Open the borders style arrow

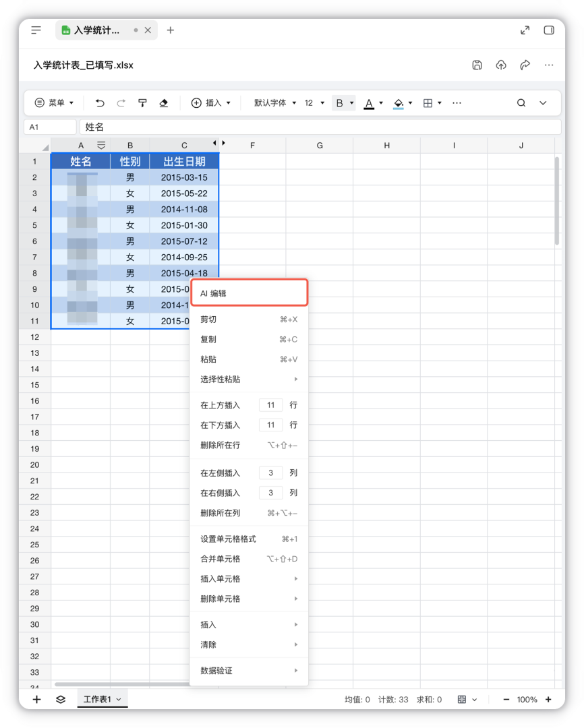[x=440, y=103]
